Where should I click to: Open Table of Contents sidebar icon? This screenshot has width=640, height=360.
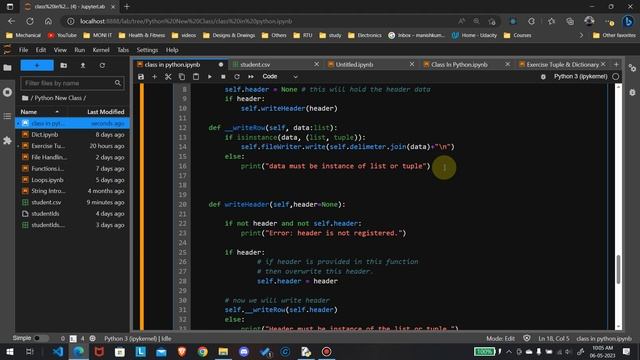click(x=7, y=116)
